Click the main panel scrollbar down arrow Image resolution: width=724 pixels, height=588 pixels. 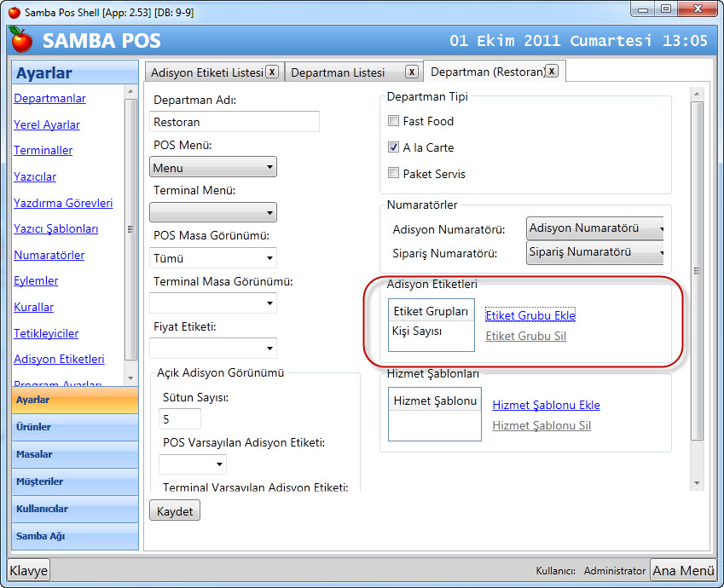697,483
